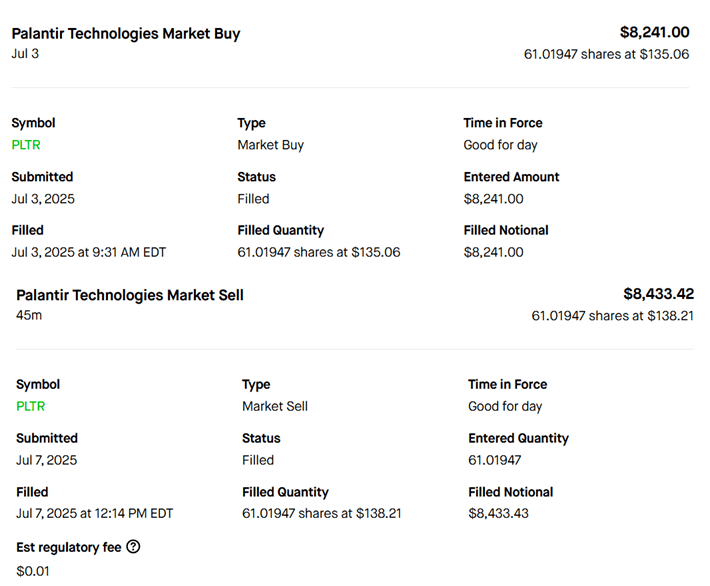Screen dimensions: 710x586
Task: Select the Jul 3 date under buy title
Action: (25, 53)
